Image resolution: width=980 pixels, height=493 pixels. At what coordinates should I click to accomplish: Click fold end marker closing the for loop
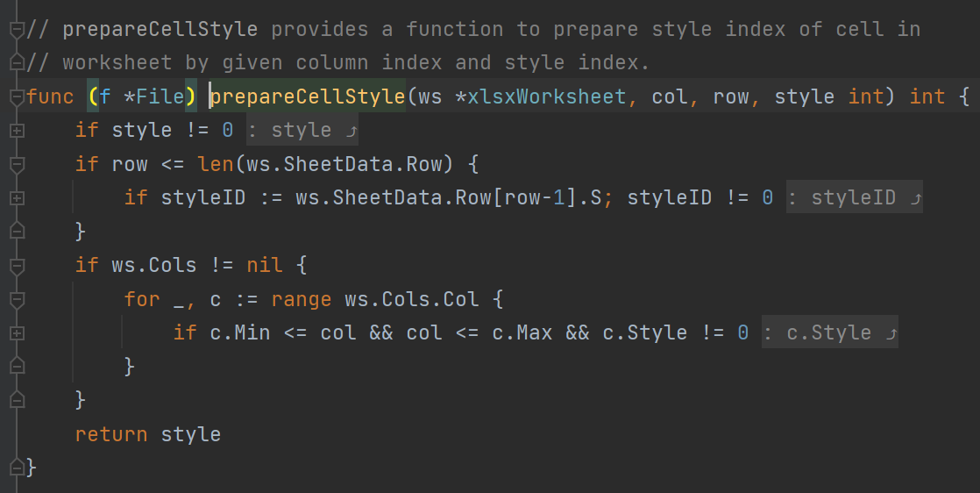15,367
